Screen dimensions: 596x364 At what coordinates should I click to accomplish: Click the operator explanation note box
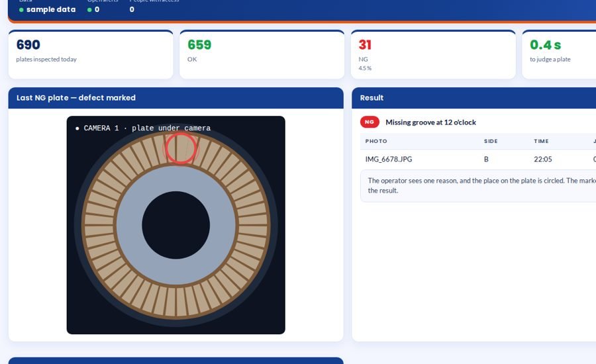point(478,186)
